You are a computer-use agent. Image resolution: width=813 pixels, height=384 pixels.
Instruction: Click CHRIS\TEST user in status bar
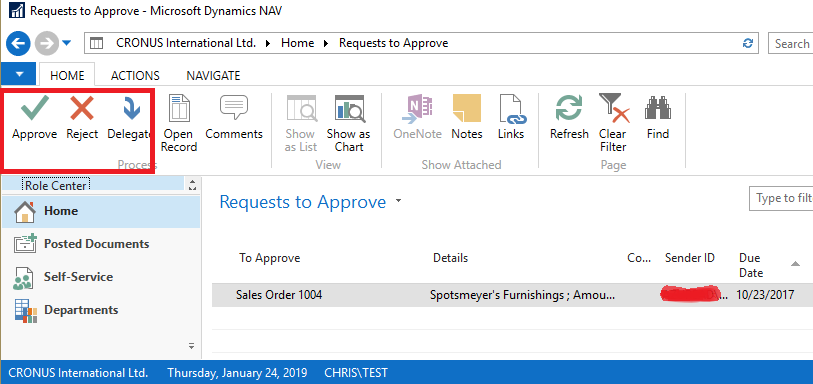(x=356, y=373)
